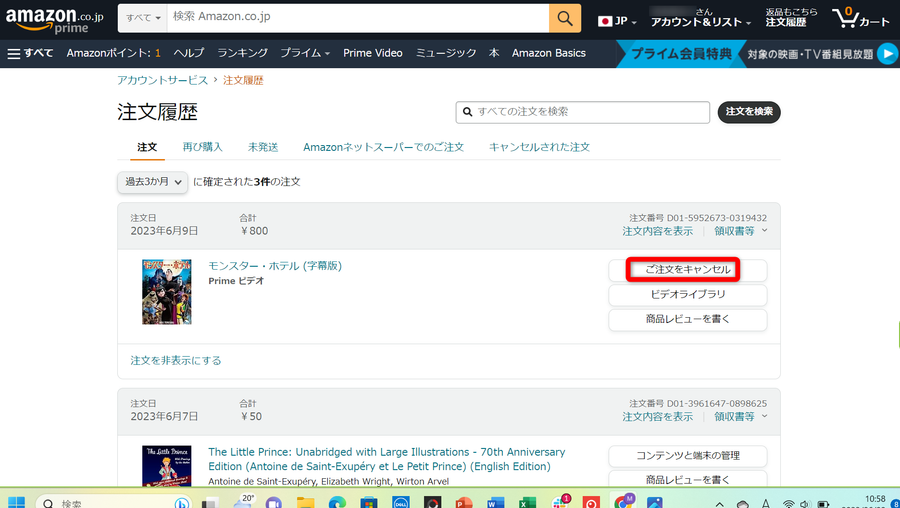
Task: Open the プライム navigation dropdown
Action: tap(305, 53)
